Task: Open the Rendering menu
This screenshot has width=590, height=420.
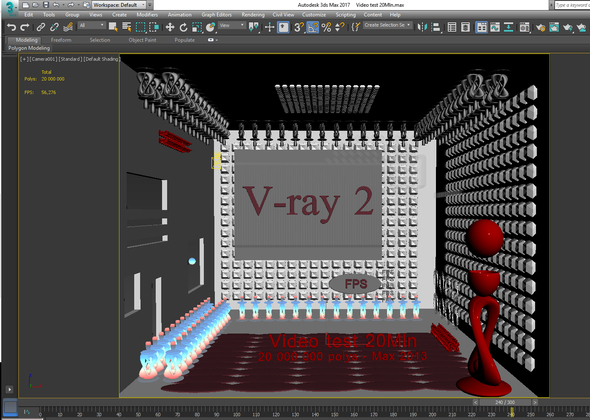Action: (x=253, y=15)
